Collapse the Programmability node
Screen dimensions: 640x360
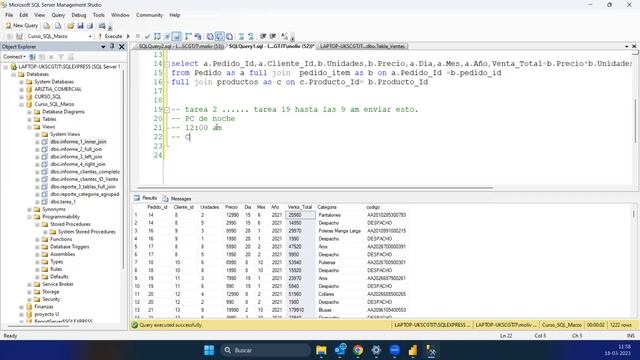click(29, 217)
